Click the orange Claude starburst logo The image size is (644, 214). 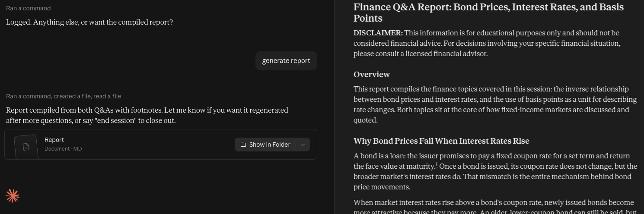(13, 196)
